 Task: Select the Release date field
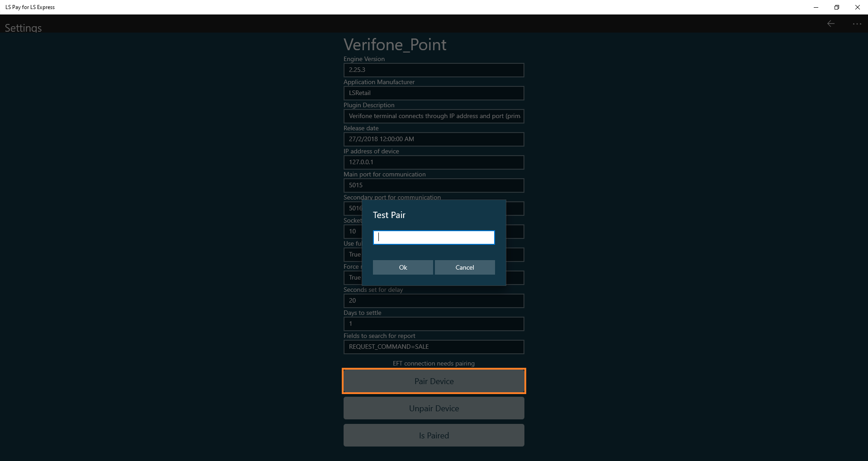tap(434, 139)
